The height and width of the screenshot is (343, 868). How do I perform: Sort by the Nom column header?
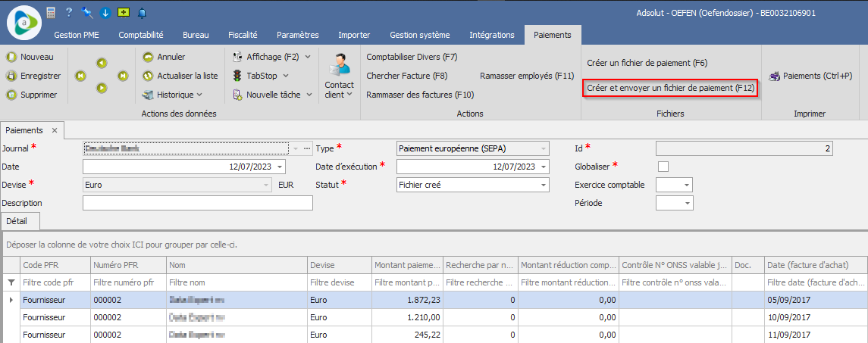(x=237, y=265)
